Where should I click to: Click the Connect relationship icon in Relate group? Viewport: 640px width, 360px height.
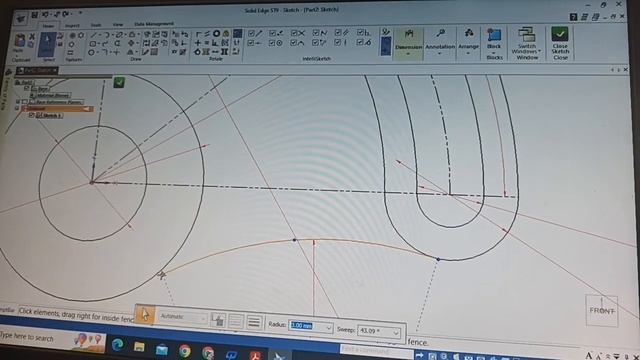click(x=199, y=34)
